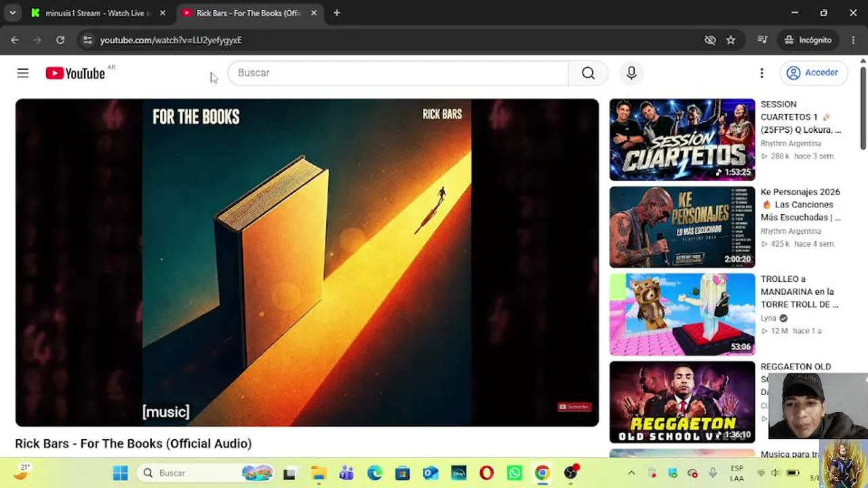This screenshot has height=488, width=868.
Task: Click the Acceder sign-in button
Action: pyautogui.click(x=812, y=73)
